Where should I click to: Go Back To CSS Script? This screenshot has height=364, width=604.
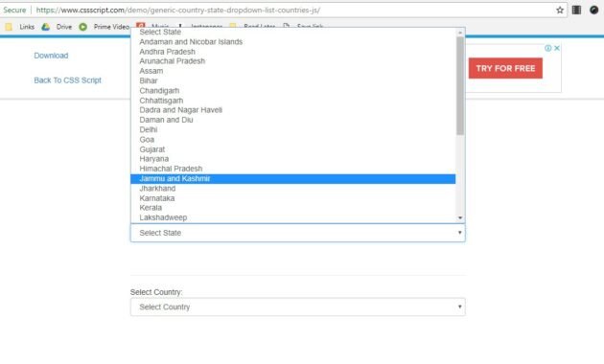point(67,80)
